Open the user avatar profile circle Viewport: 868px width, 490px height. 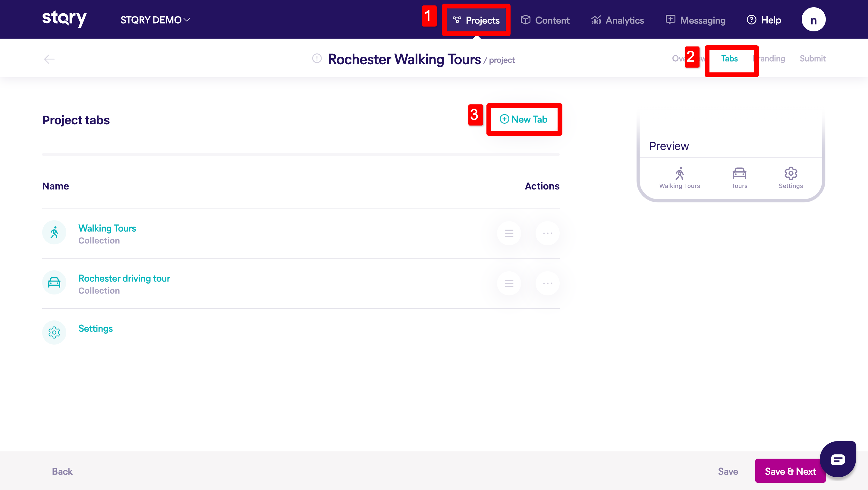[x=813, y=20]
